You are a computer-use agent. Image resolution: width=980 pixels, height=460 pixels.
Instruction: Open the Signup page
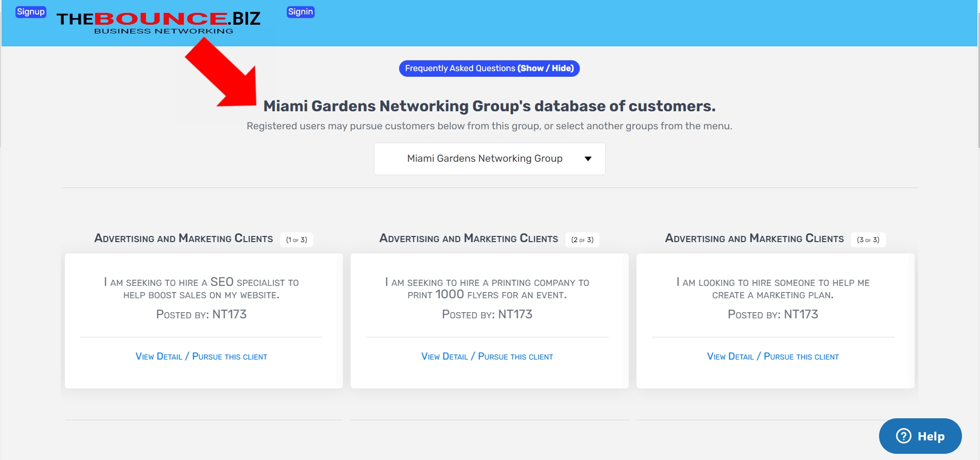pos(31,12)
